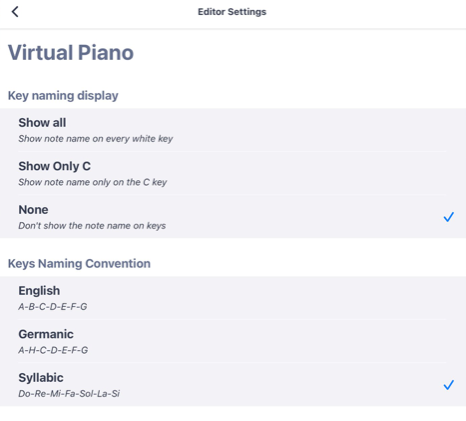Tap the Do-Re-Mi-Fa-Sol-La-Si description

(x=69, y=394)
